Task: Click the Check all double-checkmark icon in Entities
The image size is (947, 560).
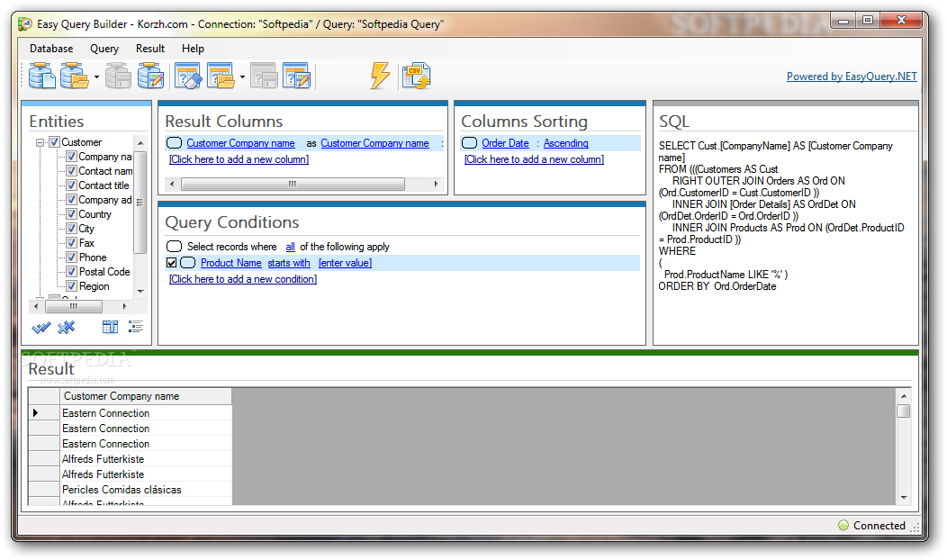Action: pyautogui.click(x=41, y=328)
